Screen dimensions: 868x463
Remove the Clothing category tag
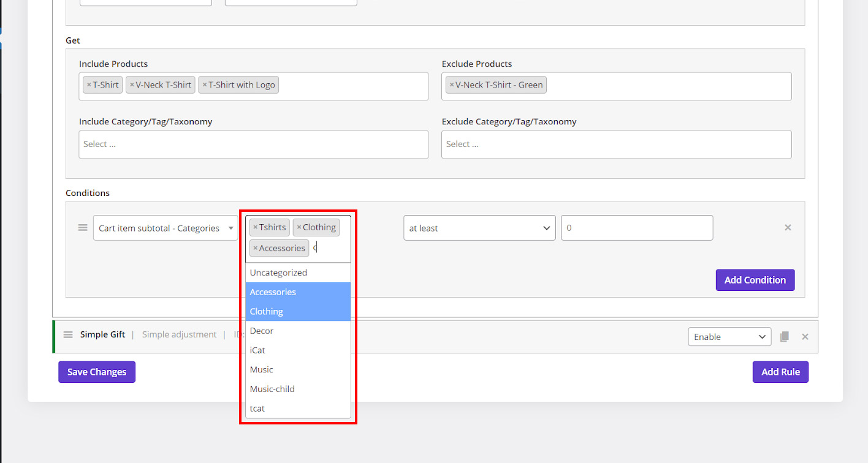299,228
